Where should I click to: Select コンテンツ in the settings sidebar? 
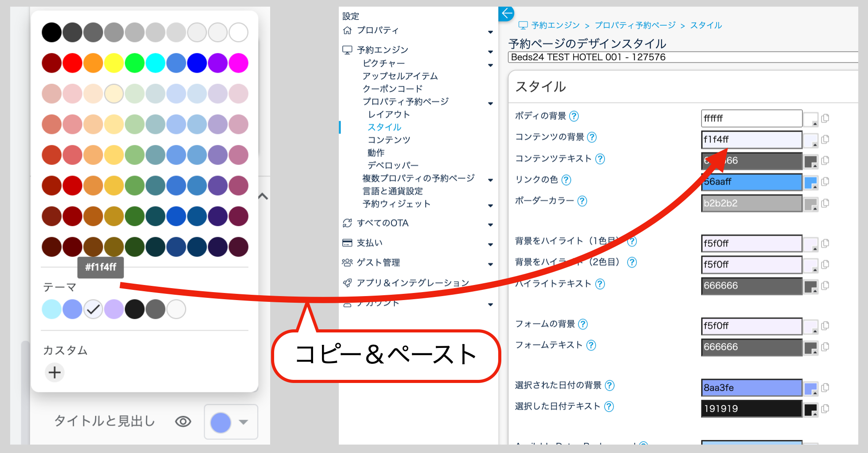coord(389,140)
